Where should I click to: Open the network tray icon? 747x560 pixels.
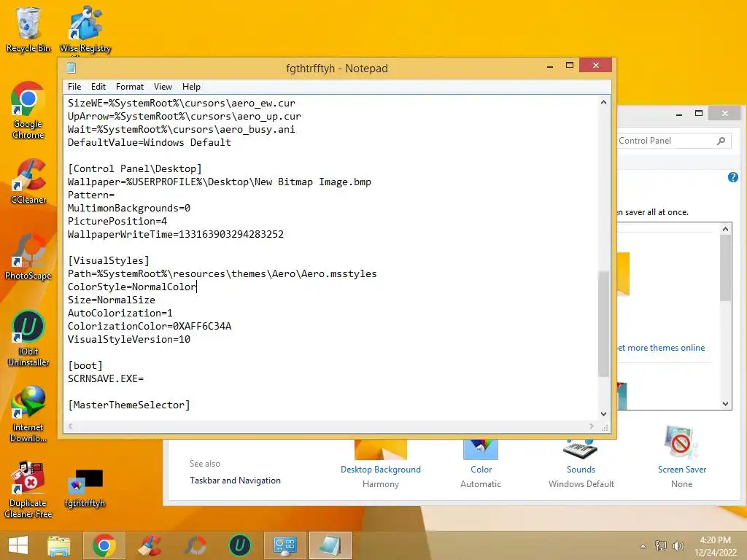coord(660,546)
